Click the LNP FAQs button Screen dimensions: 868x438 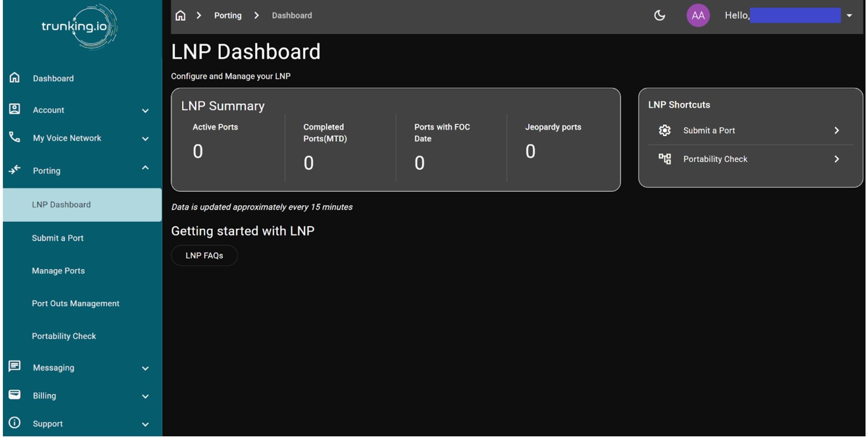tap(204, 256)
